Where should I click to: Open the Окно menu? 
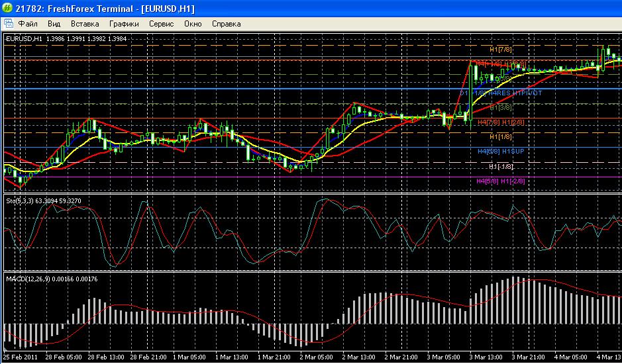193,24
